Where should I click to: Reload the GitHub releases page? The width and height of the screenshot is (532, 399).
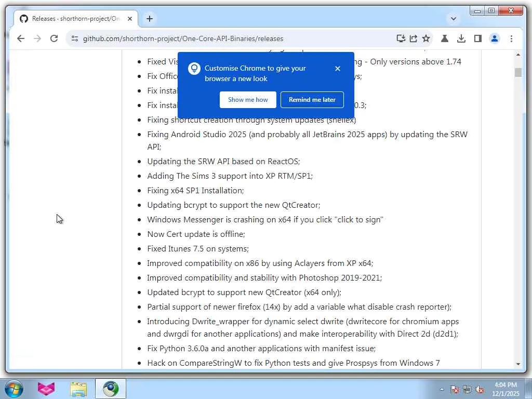tap(54, 38)
